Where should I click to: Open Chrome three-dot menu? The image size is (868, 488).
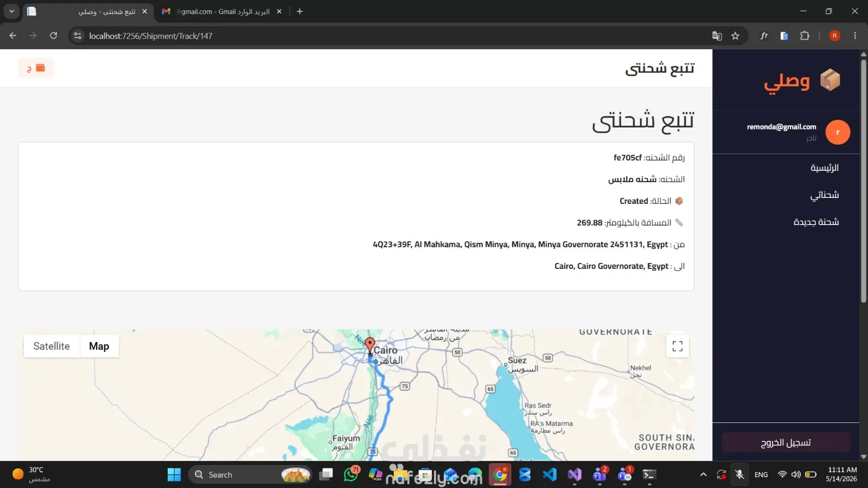pos(855,36)
